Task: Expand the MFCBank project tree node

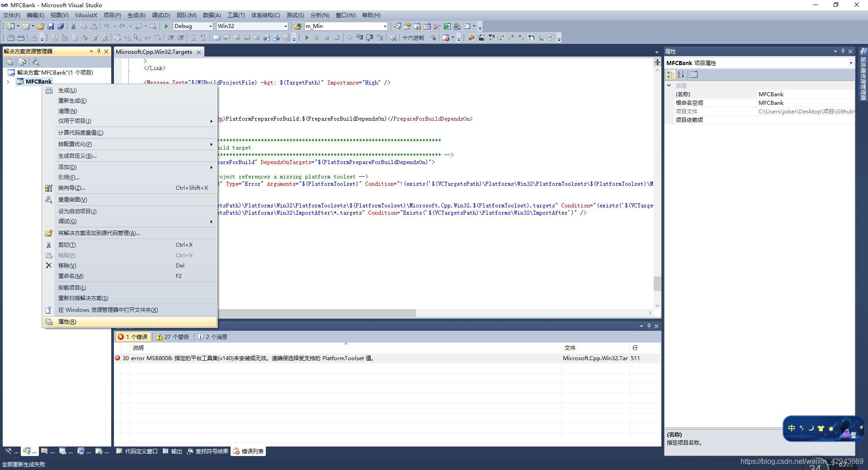Action: point(8,82)
